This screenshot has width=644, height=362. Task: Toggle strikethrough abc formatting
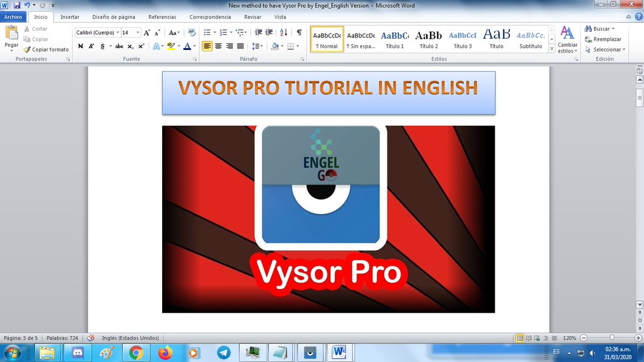[119, 46]
